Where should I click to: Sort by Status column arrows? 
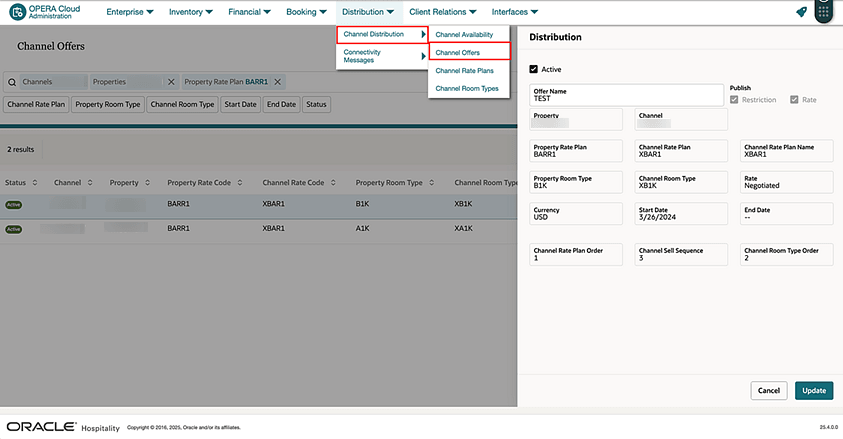click(x=36, y=183)
